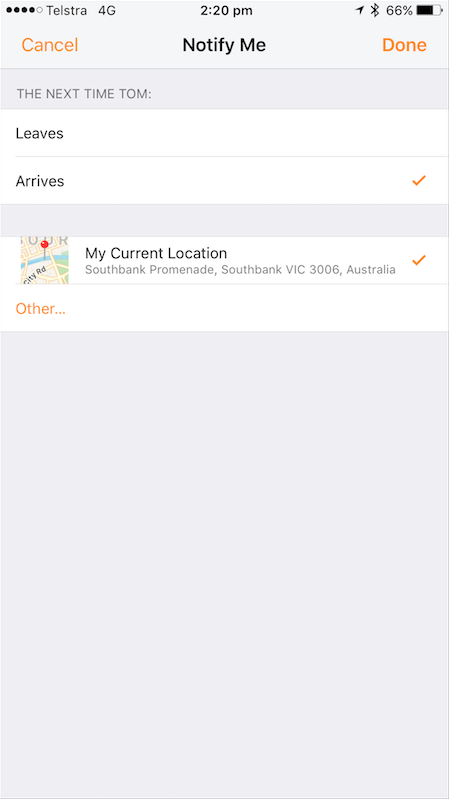The width and height of the screenshot is (449, 799).
Task: Tap the Notify Me title
Action: (x=224, y=45)
